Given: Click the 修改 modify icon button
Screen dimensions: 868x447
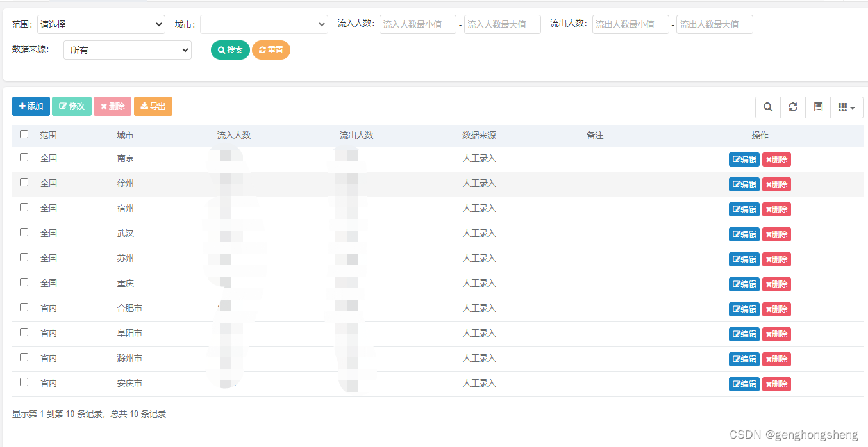Looking at the screenshot, I should (71, 106).
